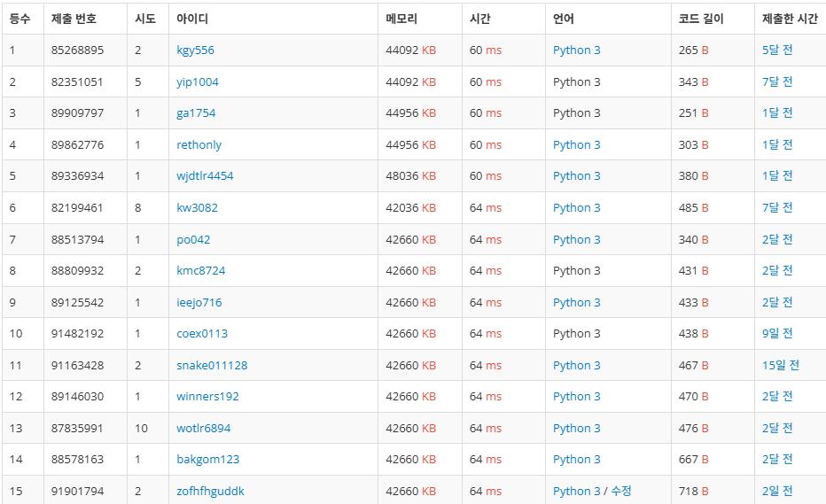
Task: View Python 3 code for po042's submission
Action: click(576, 240)
